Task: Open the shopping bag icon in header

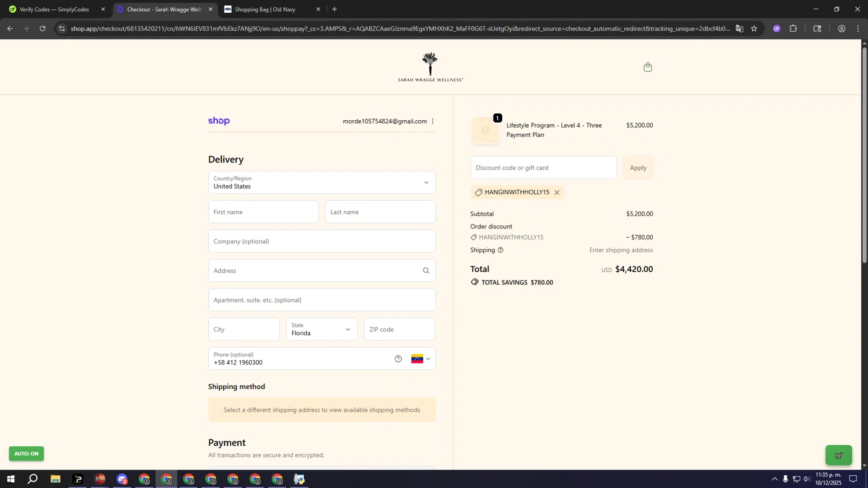Action: (648, 67)
